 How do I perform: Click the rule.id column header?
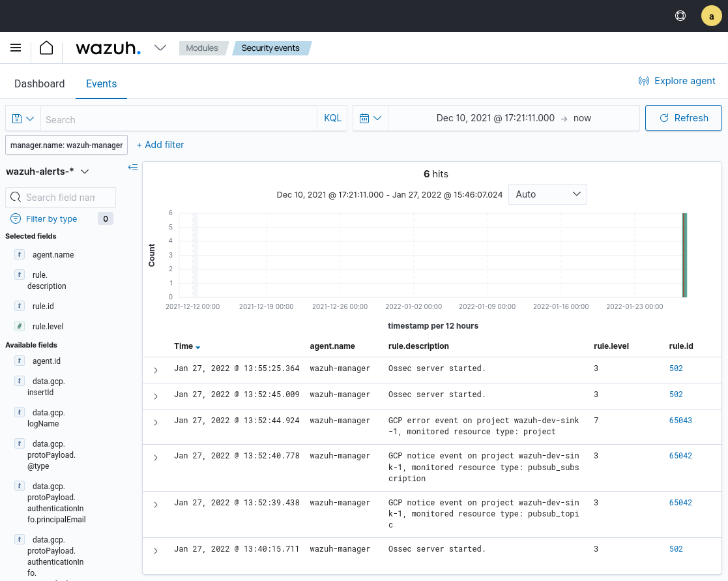(680, 346)
